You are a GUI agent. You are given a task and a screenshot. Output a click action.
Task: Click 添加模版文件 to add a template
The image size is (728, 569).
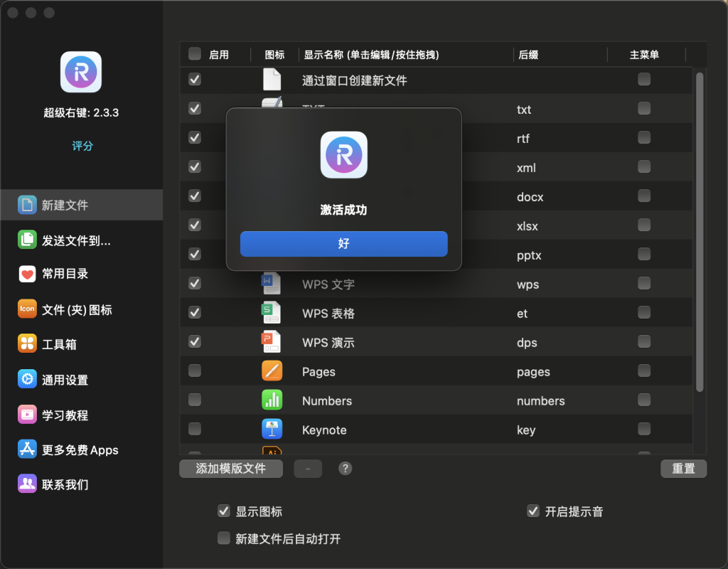click(x=231, y=468)
